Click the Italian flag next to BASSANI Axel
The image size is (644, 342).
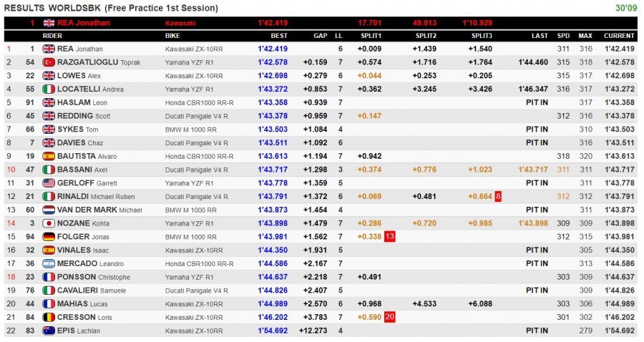coord(49,170)
